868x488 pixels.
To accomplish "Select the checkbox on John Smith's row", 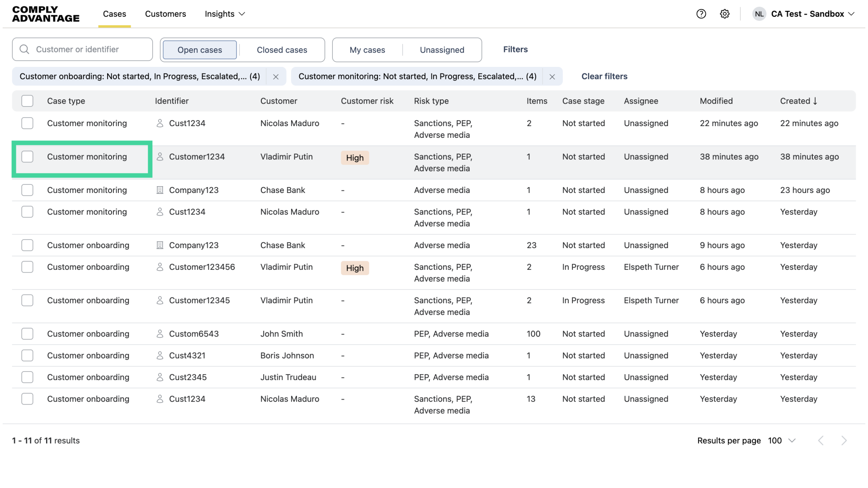I will (27, 333).
